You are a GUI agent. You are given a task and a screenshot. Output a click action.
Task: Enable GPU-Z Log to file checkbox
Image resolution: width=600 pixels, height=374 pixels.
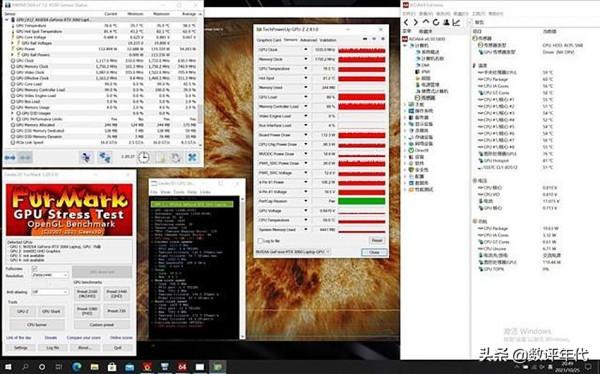(260, 241)
